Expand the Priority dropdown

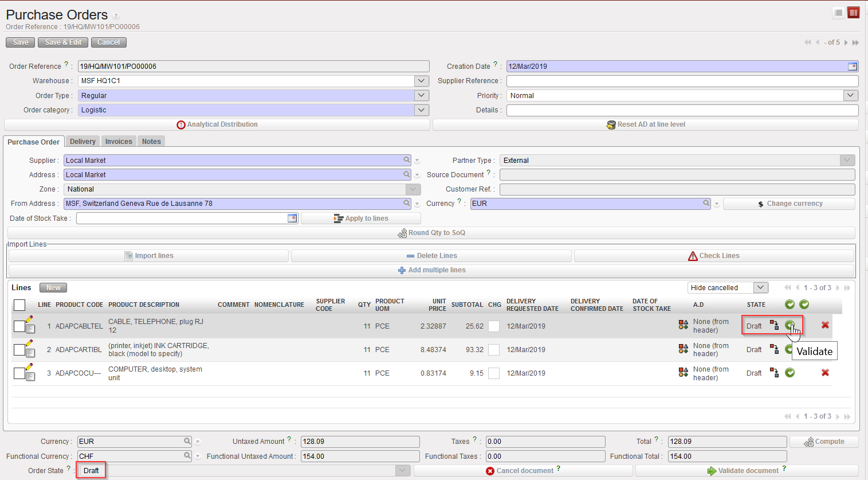(x=850, y=96)
